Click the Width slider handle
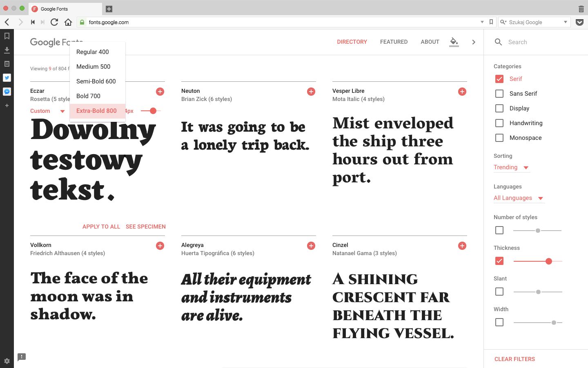Image resolution: width=588 pixels, height=368 pixels. [x=554, y=323]
